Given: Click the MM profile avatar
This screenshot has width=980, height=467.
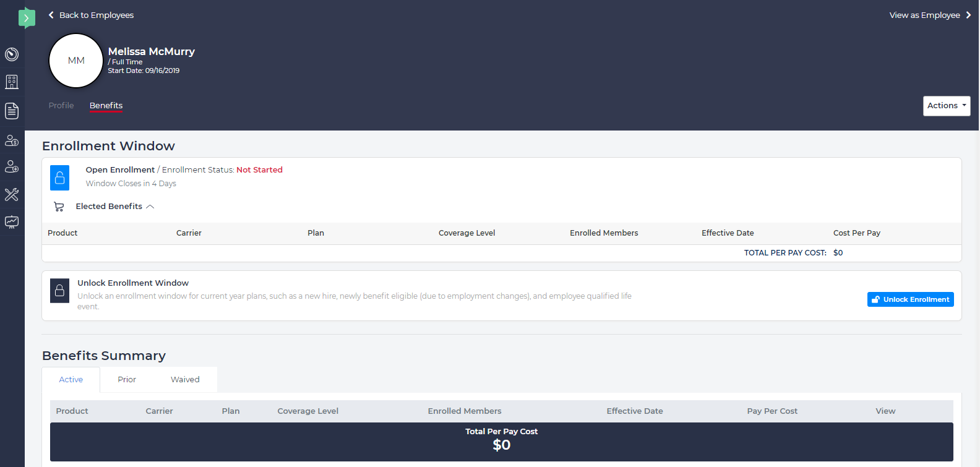Looking at the screenshot, I should [x=76, y=61].
